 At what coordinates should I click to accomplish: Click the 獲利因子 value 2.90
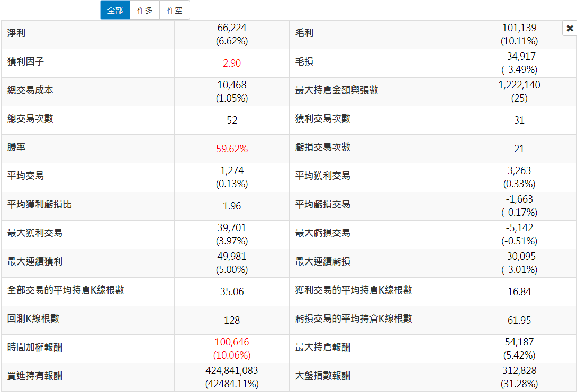click(x=232, y=63)
